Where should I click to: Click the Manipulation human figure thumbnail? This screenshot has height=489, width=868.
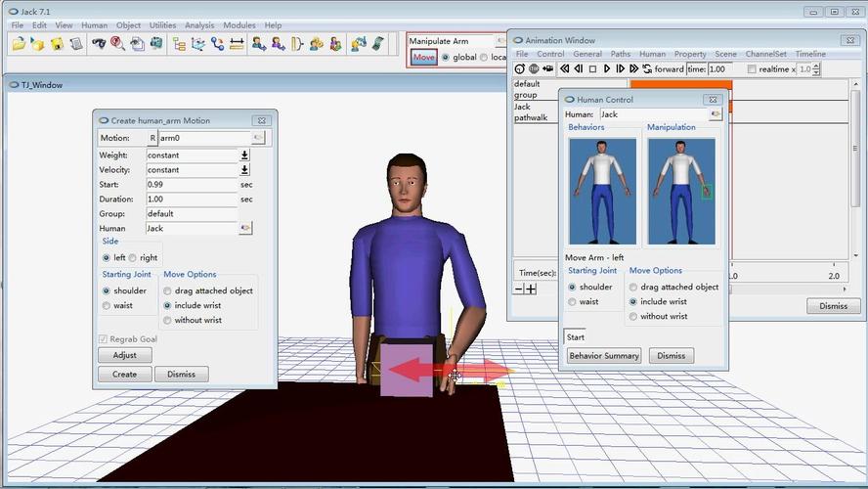point(681,192)
